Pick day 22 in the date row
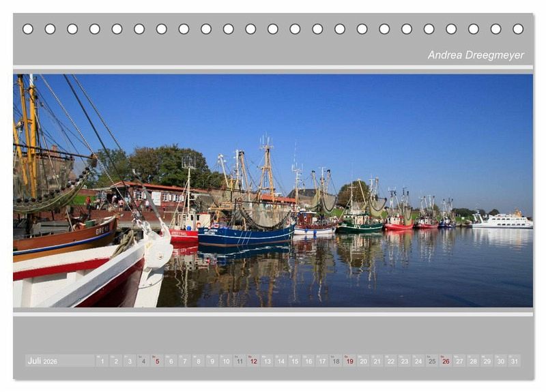Image resolution: width=546 pixels, height=392 pixels. 391,361
